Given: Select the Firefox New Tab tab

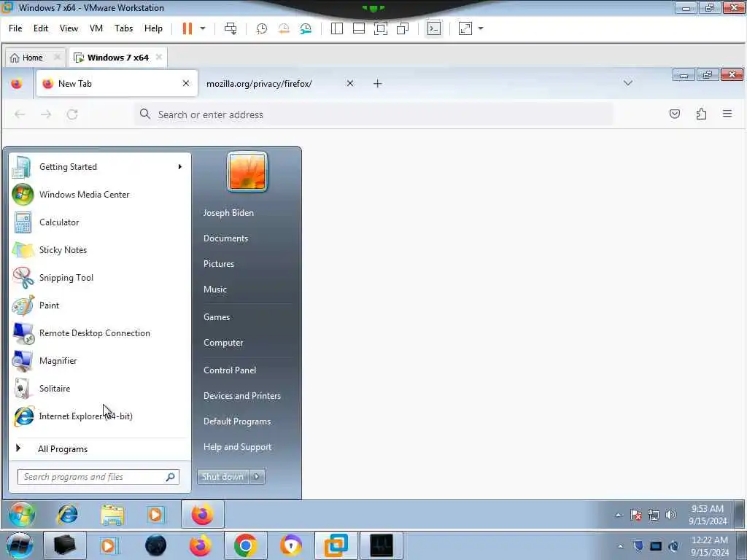Looking at the screenshot, I should [x=117, y=84].
